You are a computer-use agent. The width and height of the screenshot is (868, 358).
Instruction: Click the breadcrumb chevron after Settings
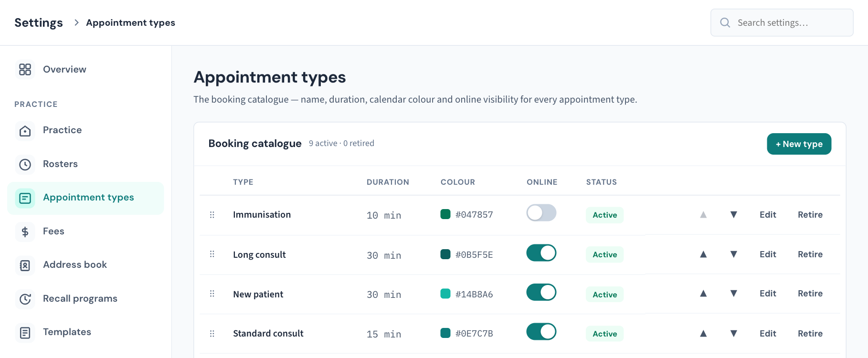[76, 22]
